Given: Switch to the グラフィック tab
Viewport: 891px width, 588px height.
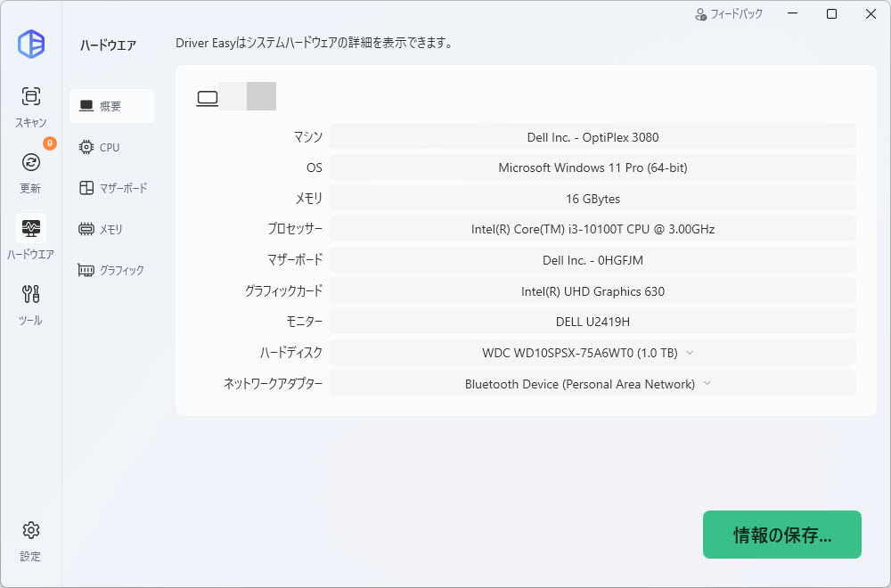Looking at the screenshot, I should tap(112, 270).
